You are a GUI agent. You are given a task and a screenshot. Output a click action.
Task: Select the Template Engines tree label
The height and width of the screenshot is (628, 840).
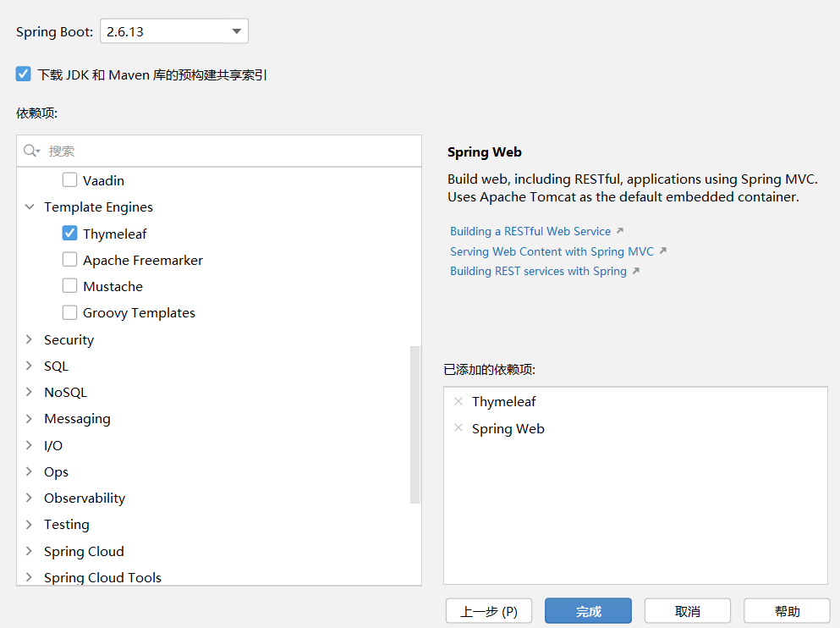99,207
